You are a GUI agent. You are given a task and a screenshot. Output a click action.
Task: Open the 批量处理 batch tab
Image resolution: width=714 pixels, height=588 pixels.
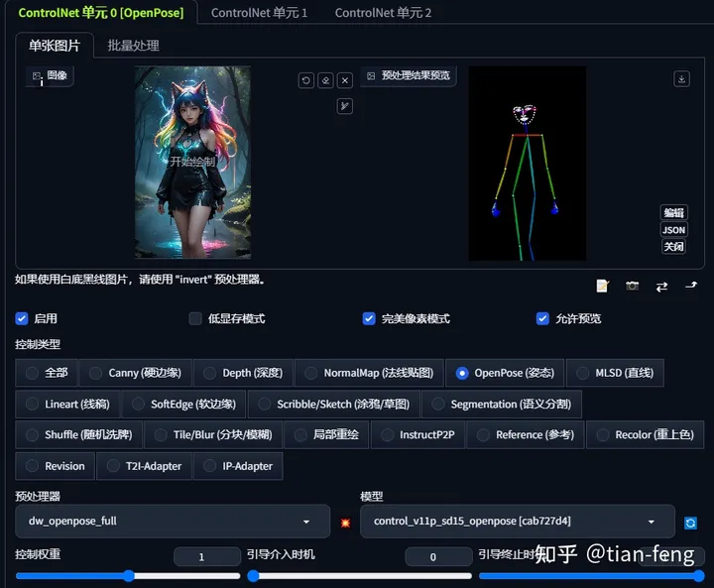click(x=134, y=45)
